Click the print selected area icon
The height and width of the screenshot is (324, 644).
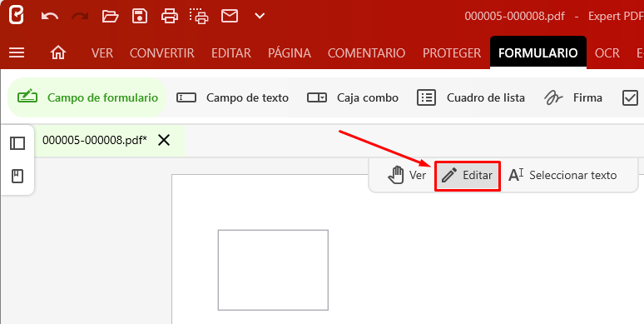click(x=199, y=16)
